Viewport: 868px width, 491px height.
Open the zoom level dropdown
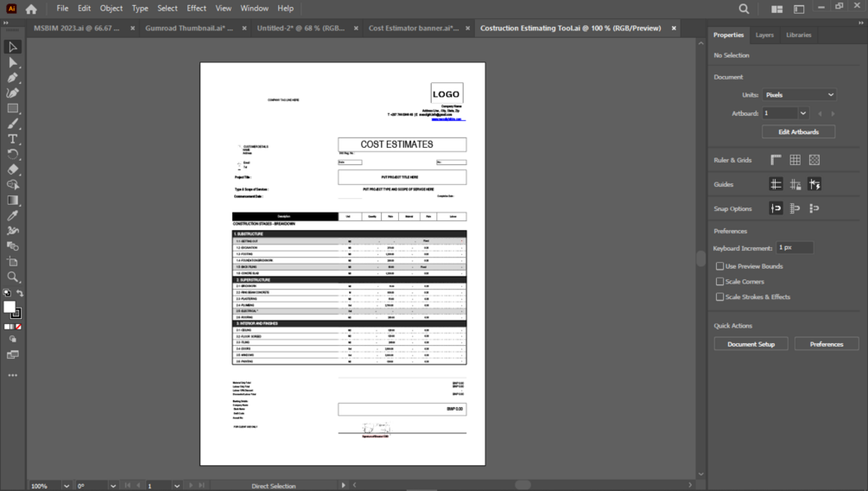tap(67, 486)
